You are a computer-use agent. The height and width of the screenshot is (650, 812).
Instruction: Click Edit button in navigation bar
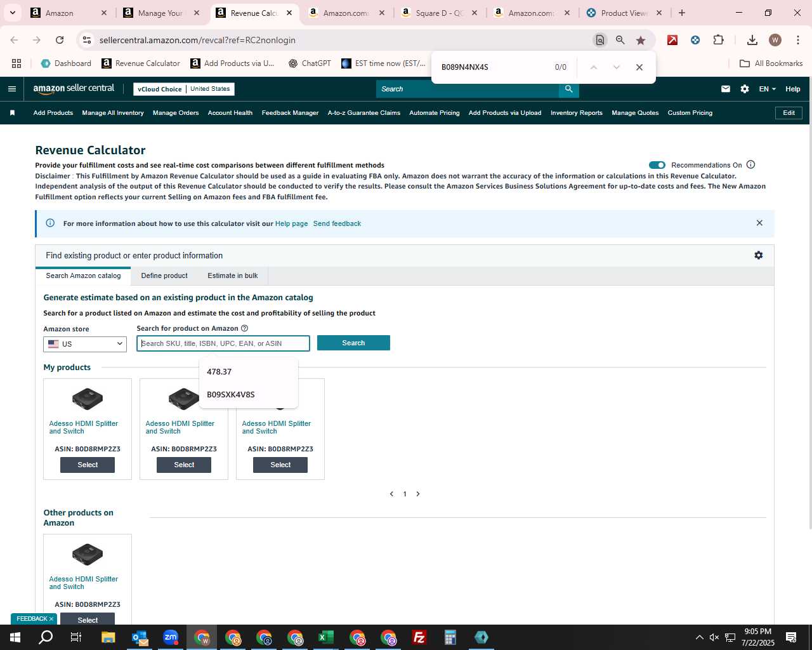[x=789, y=113]
